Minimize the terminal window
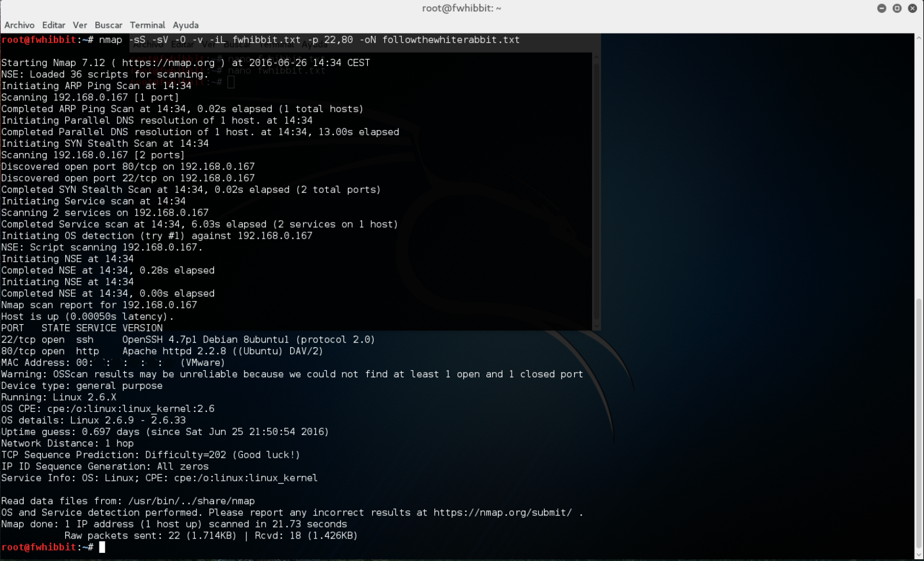This screenshot has height=561, width=924. (882, 8)
